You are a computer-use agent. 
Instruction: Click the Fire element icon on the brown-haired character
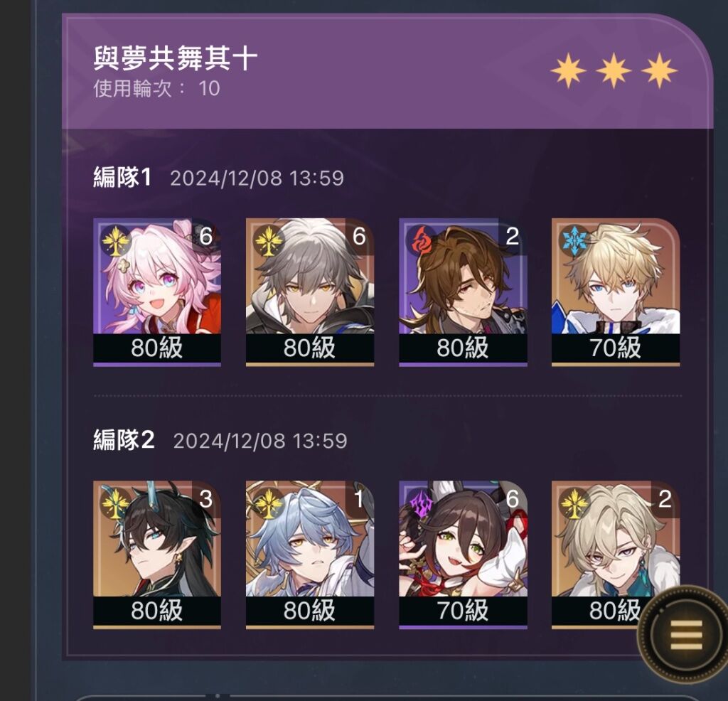pyautogui.click(x=421, y=241)
